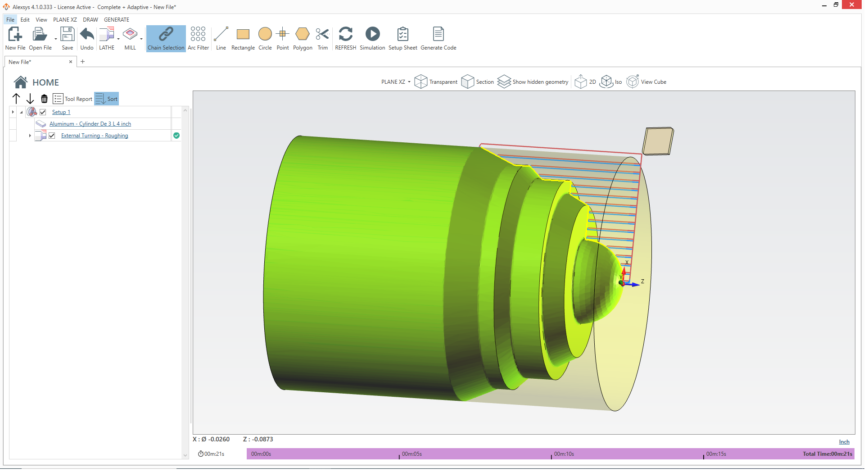Open the PLANE XZ menu

pos(65,20)
